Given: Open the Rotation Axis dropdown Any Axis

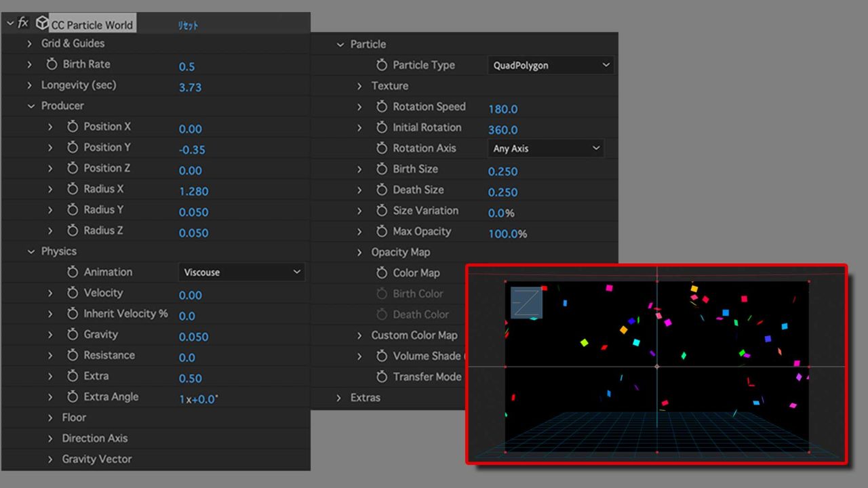Looking at the screenshot, I should (x=545, y=148).
